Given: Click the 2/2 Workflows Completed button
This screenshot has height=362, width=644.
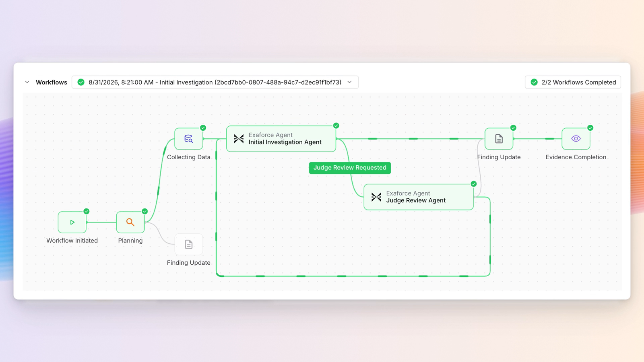Looking at the screenshot, I should 573,82.
